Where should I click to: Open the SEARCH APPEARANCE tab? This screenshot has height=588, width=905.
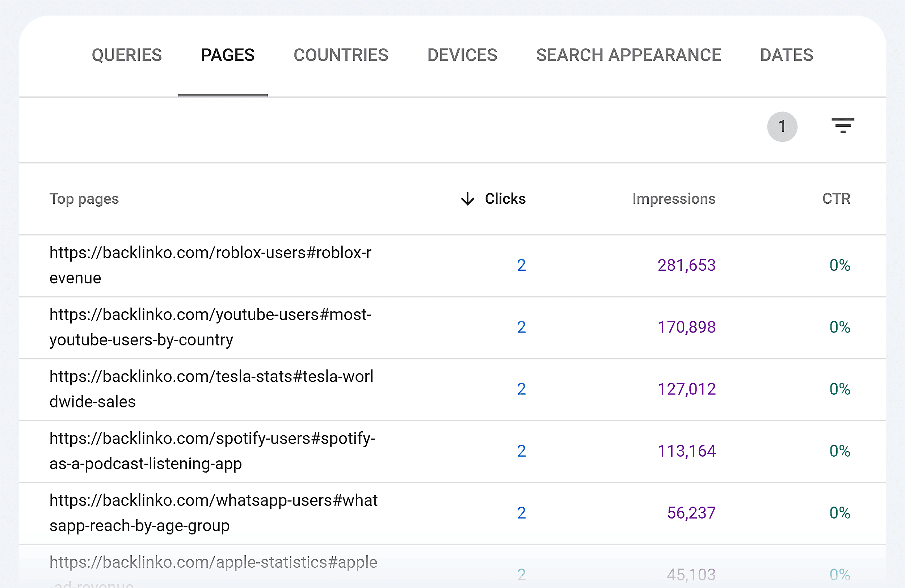click(628, 55)
